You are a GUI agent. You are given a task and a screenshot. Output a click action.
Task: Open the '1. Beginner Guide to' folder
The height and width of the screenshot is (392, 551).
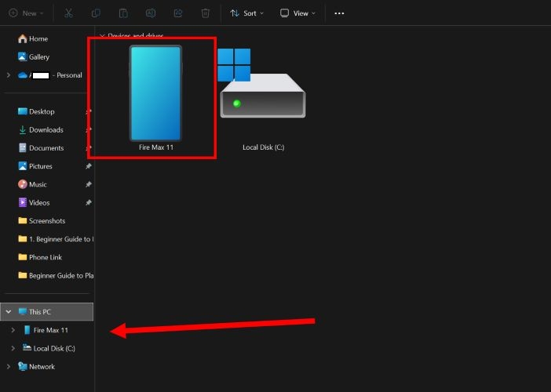coord(56,239)
